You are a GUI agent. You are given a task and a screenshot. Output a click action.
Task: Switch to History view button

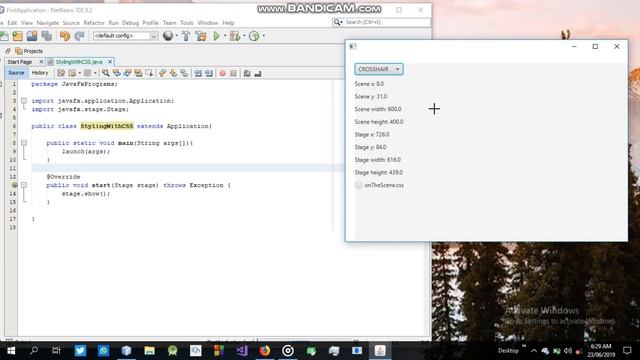coord(40,73)
